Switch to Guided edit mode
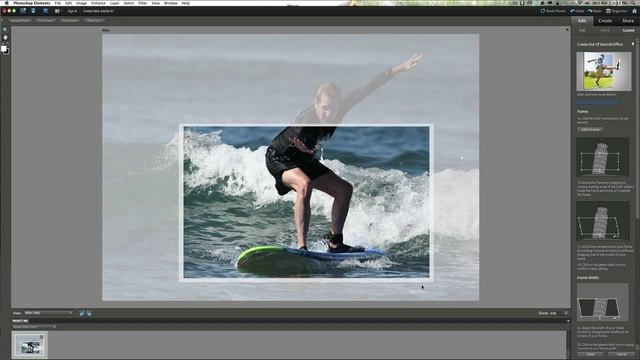640x360 pixels. 628,30
